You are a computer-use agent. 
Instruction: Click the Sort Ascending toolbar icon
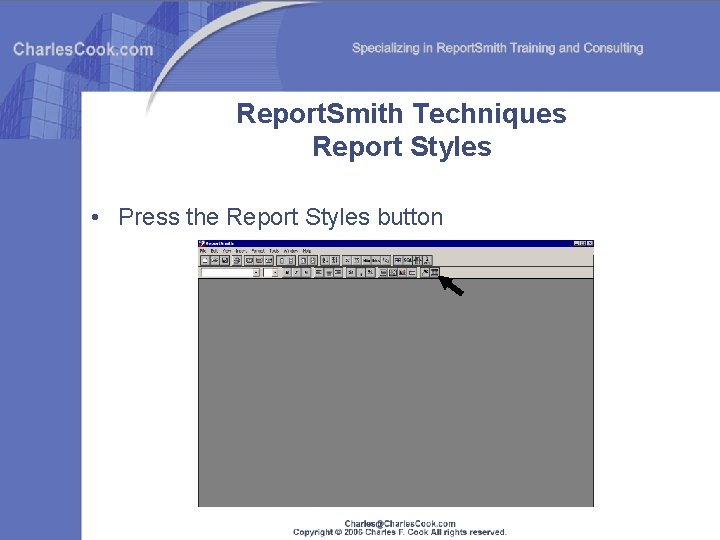point(325,260)
